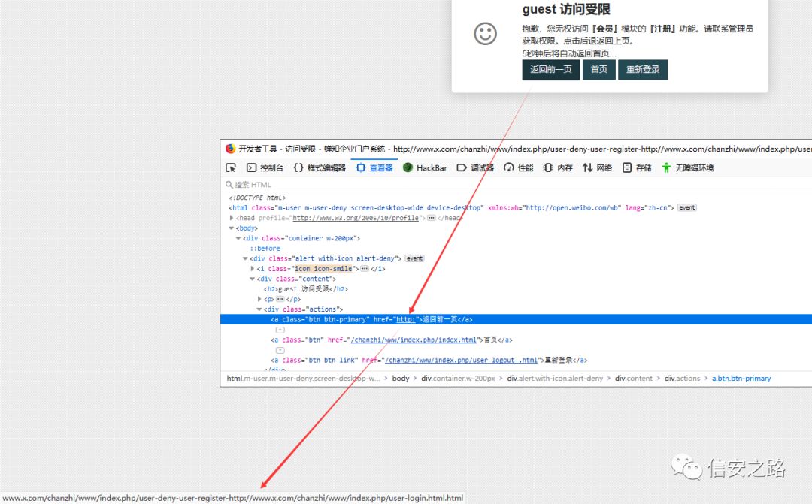Image resolution: width=812 pixels, height=504 pixels.
Task: Expand the head element node
Action: pos(232,218)
